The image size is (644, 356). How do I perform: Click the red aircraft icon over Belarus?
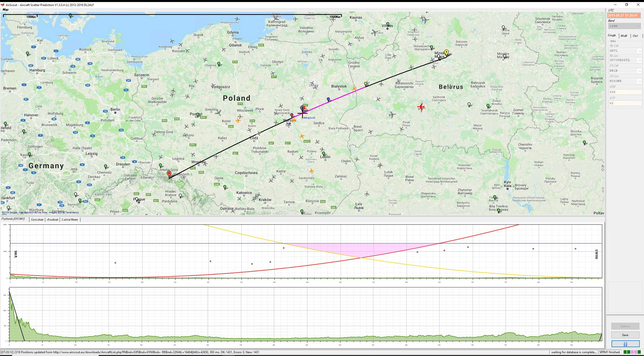[421, 107]
